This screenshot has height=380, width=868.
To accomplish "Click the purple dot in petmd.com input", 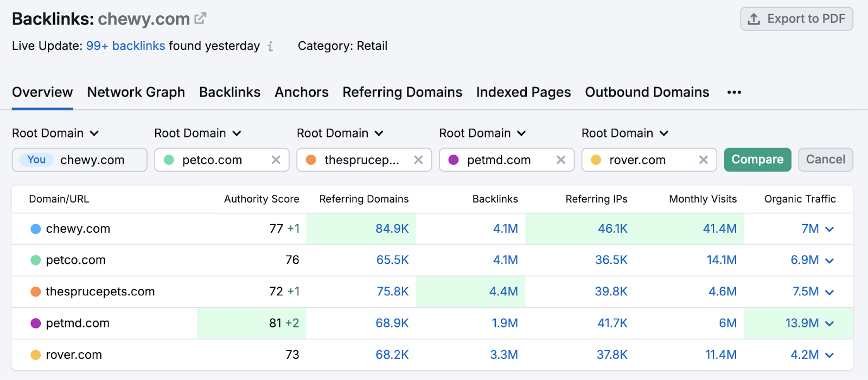I will (x=454, y=160).
